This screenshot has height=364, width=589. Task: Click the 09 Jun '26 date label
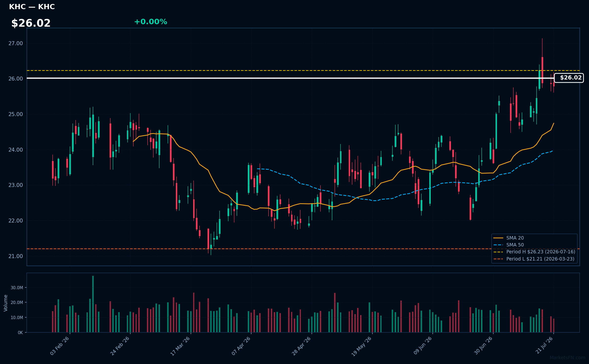pos(423,346)
